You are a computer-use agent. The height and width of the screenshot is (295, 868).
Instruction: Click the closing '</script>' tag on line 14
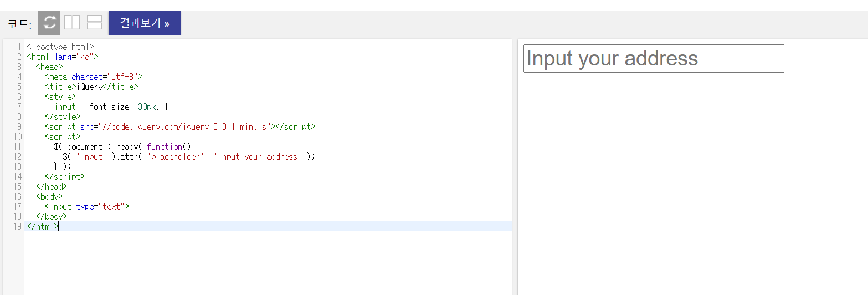[x=65, y=176]
